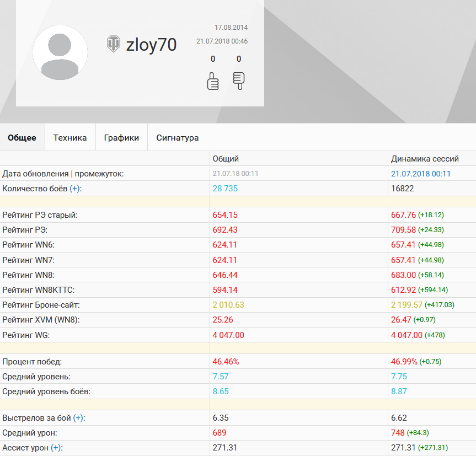Click the World of Tanks shield icon

click(114, 44)
